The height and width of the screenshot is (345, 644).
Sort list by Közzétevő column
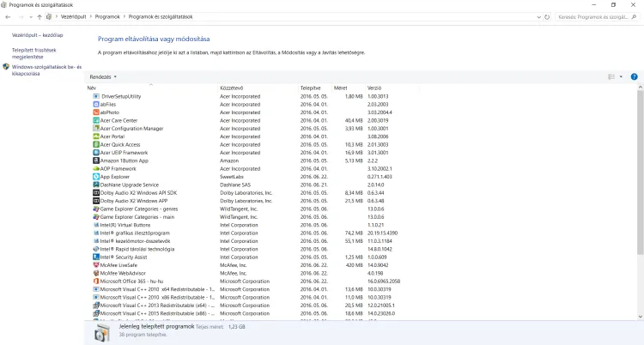[232, 88]
